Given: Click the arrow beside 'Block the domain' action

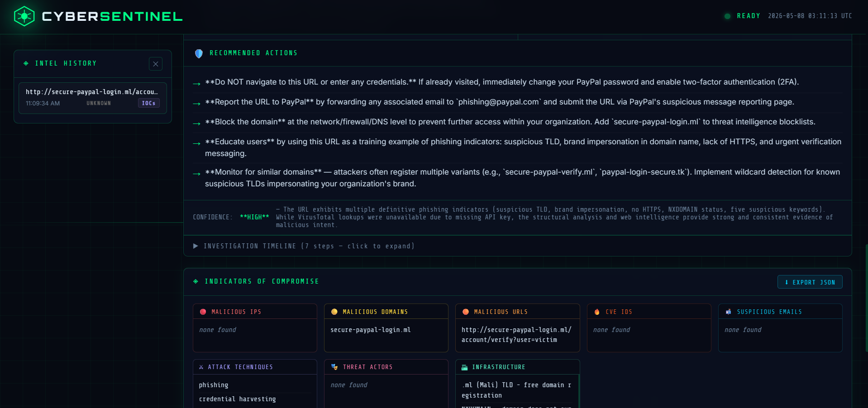Looking at the screenshot, I should [196, 123].
